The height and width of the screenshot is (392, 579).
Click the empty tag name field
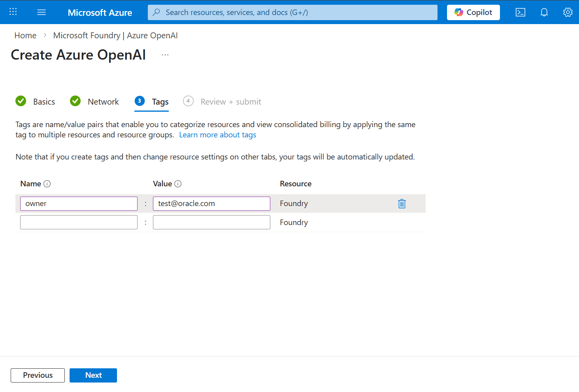pos(79,222)
